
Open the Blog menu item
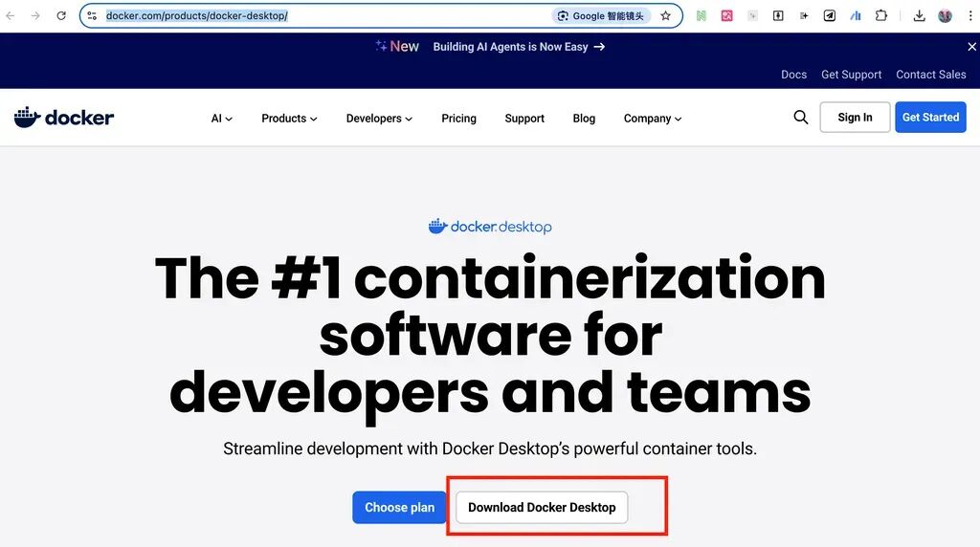(x=584, y=119)
